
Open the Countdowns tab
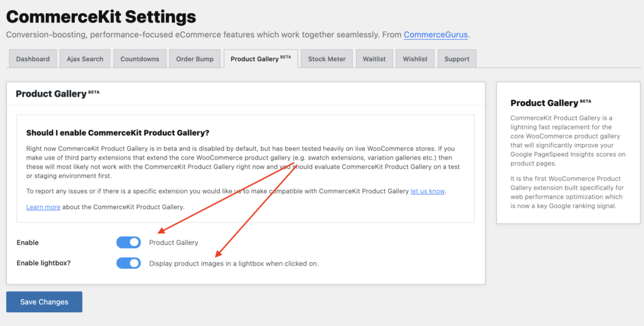point(140,58)
